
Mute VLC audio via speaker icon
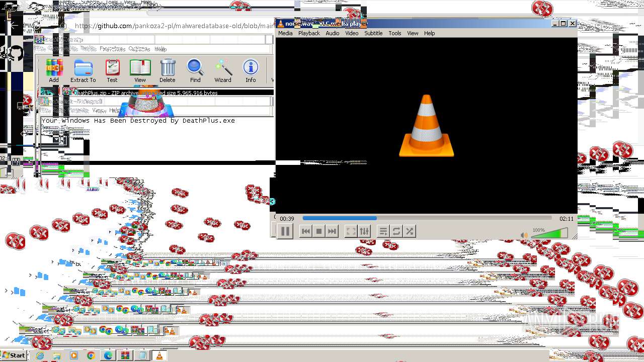(x=525, y=235)
